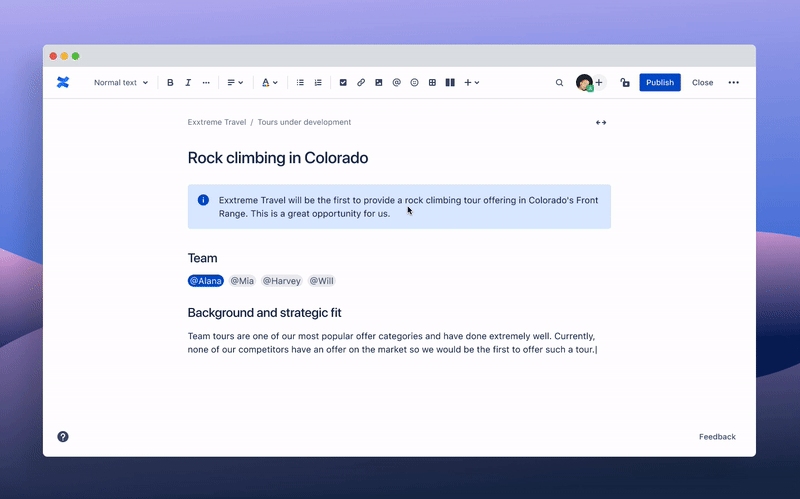Screen dimensions: 800x499
Task: Click the Team heading
Action: pos(202,258)
